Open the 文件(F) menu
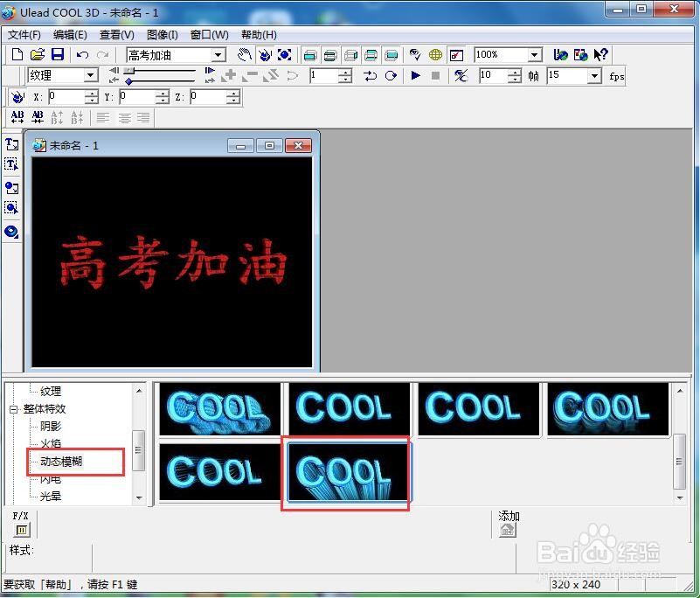Screen dimensions: 700x598 tap(24, 35)
